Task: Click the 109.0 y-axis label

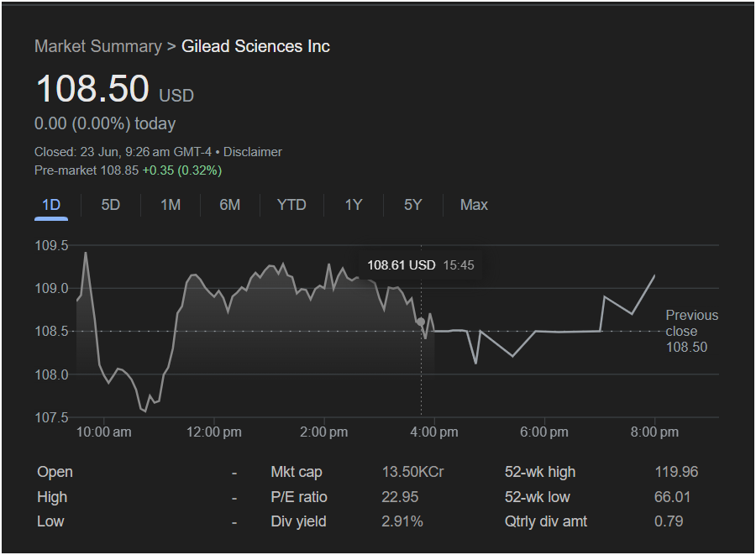Action: (x=51, y=289)
